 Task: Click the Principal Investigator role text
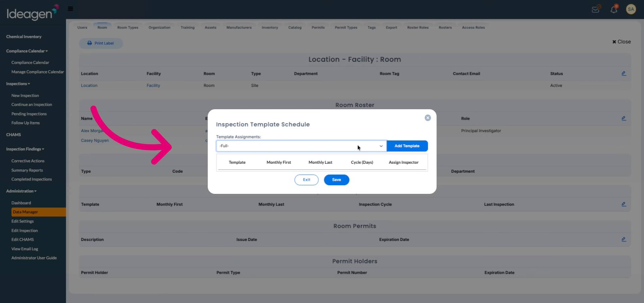click(481, 131)
